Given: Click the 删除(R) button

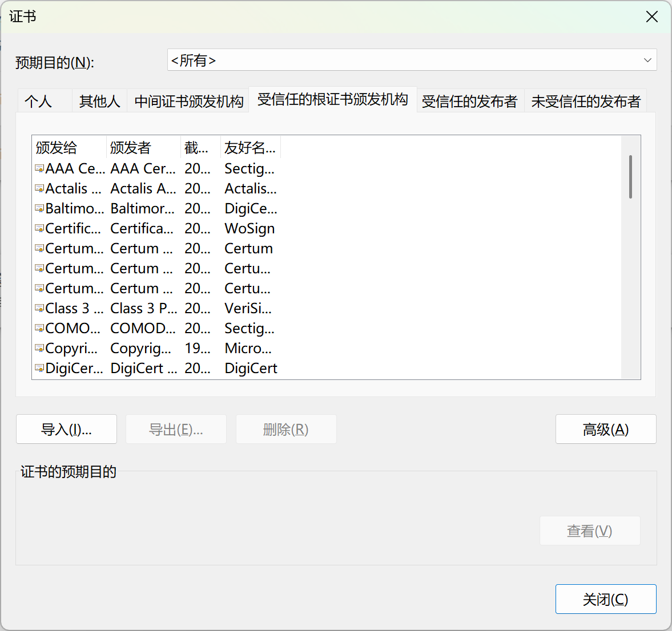Looking at the screenshot, I should 286,429.
